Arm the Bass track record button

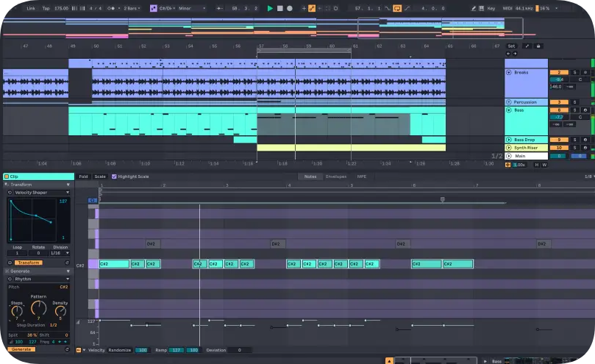click(585, 110)
